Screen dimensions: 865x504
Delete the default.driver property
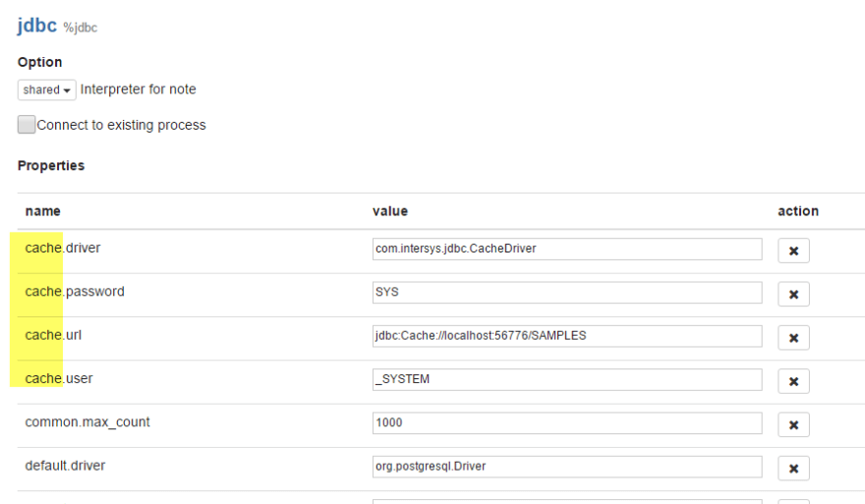pyautogui.click(x=793, y=469)
